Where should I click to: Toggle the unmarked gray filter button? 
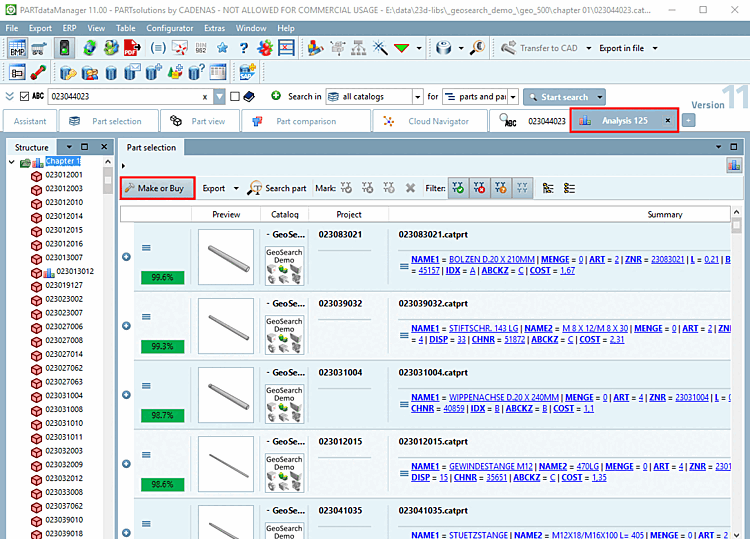[x=522, y=188]
